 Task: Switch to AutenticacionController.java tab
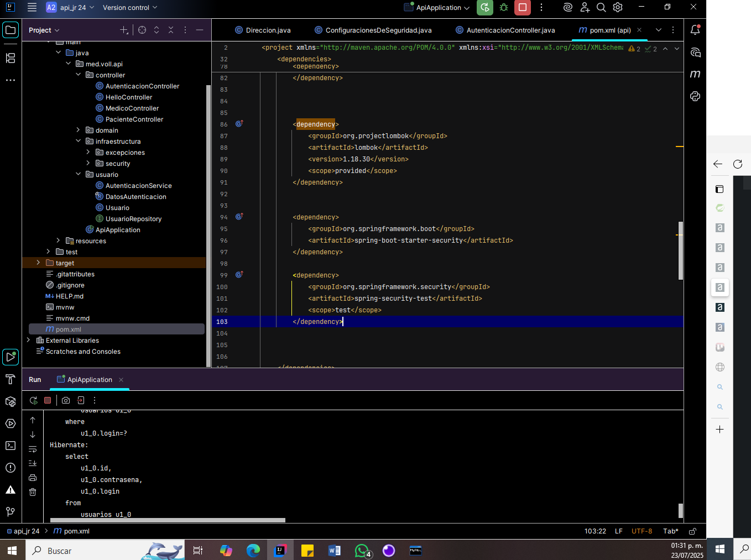pos(505,30)
